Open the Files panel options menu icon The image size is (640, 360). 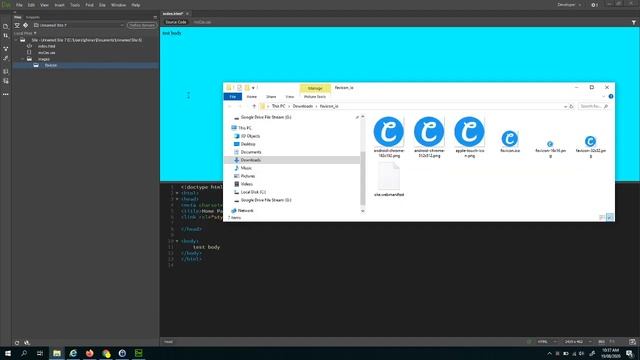155,17
